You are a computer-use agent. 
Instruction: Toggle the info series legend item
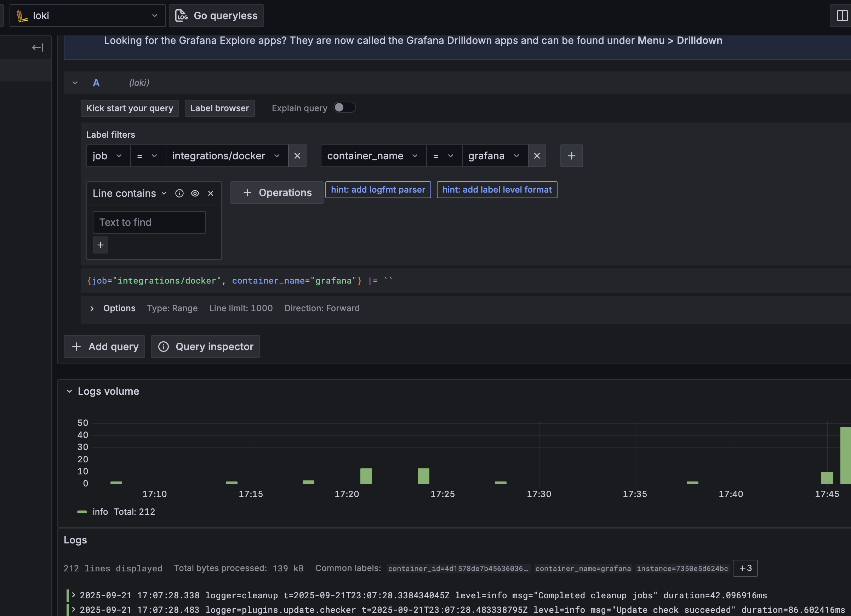100,512
